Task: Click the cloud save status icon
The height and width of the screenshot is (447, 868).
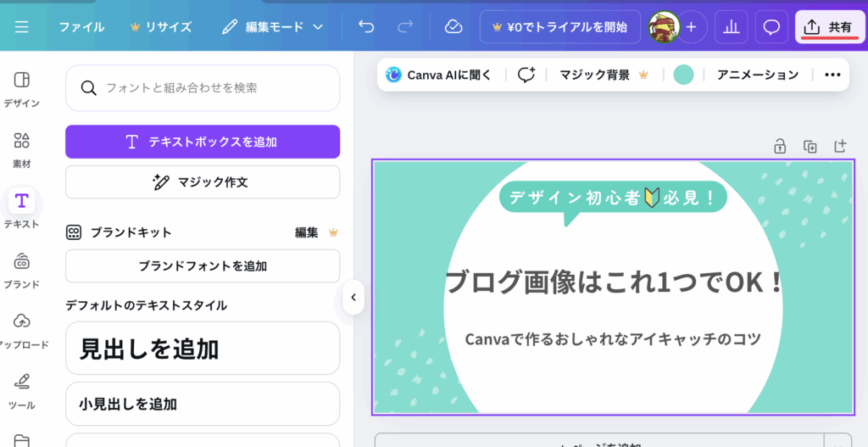Action: coord(453,27)
